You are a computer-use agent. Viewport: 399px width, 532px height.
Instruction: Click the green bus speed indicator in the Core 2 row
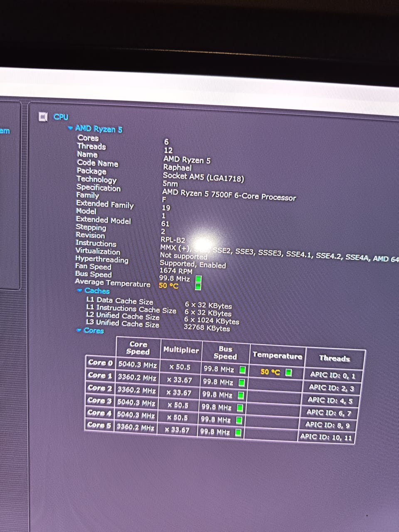[x=240, y=395]
